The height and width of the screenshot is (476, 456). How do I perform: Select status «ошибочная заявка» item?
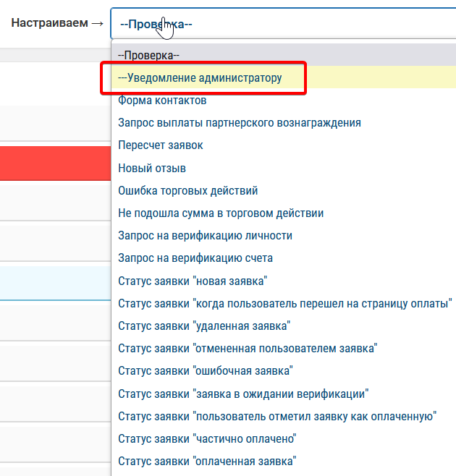[205, 371]
